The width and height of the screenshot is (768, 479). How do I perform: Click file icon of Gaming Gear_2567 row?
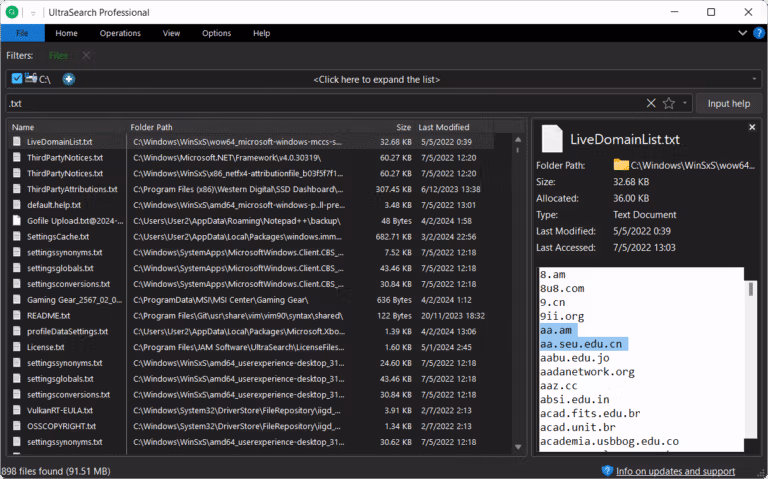pos(17,300)
